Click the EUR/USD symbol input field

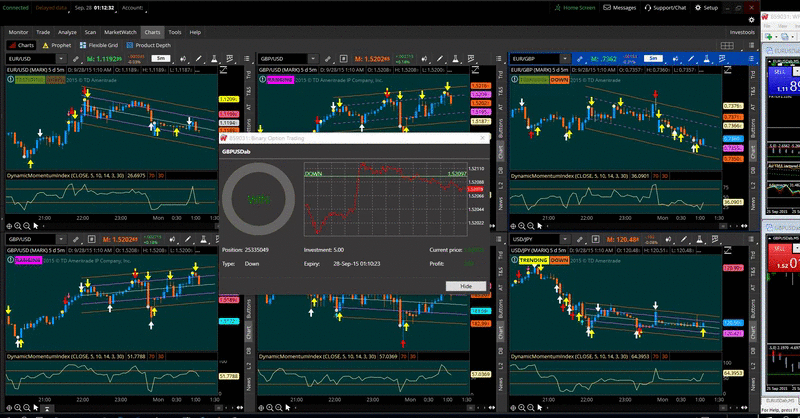tap(31, 59)
